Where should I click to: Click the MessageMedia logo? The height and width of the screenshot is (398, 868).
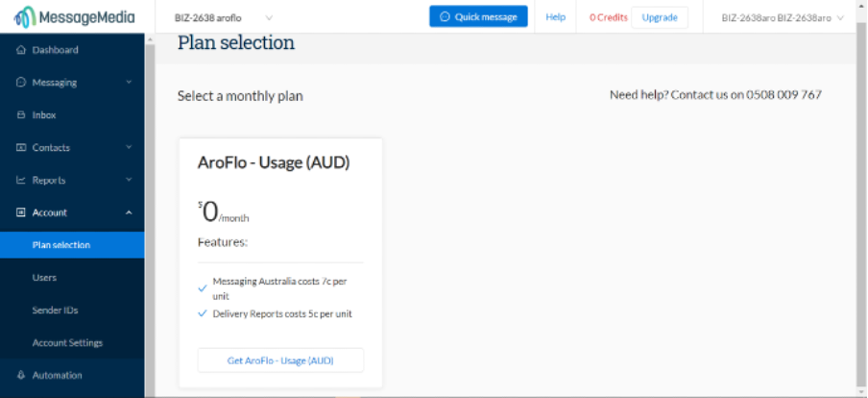74,17
